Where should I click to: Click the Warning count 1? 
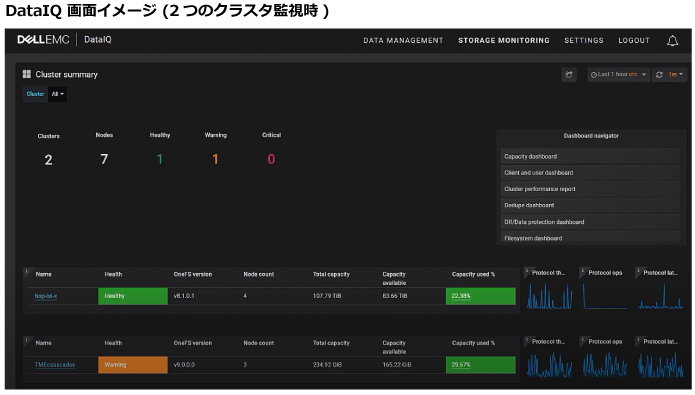pyautogui.click(x=215, y=159)
